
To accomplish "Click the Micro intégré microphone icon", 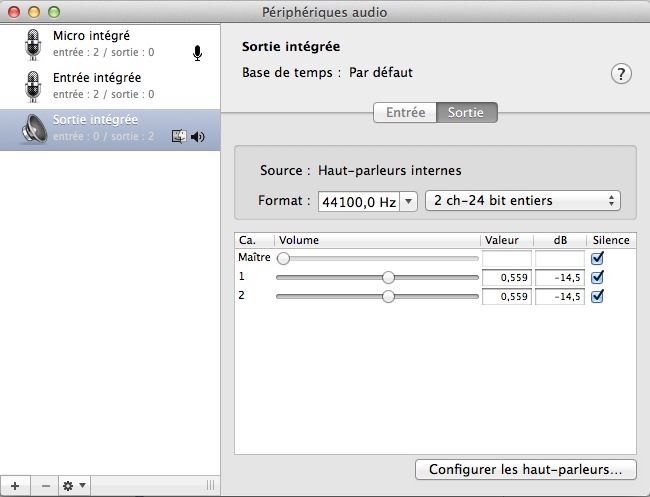I will [34, 44].
